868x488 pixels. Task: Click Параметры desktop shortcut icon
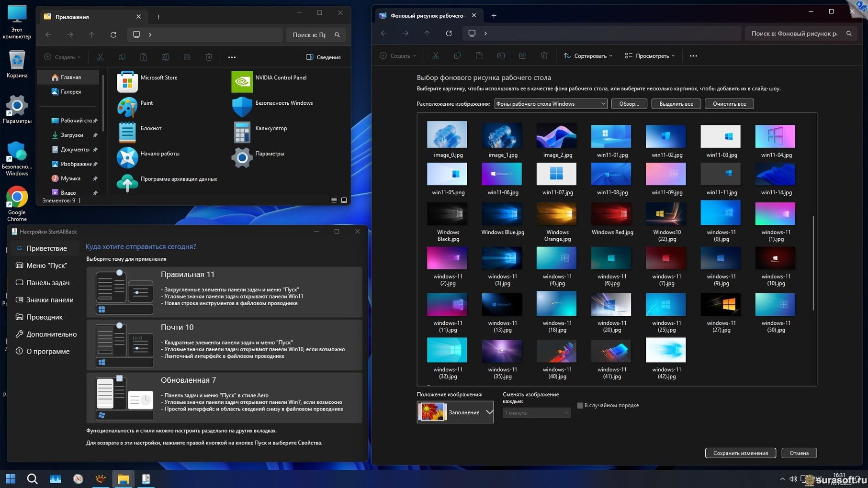coord(17,110)
